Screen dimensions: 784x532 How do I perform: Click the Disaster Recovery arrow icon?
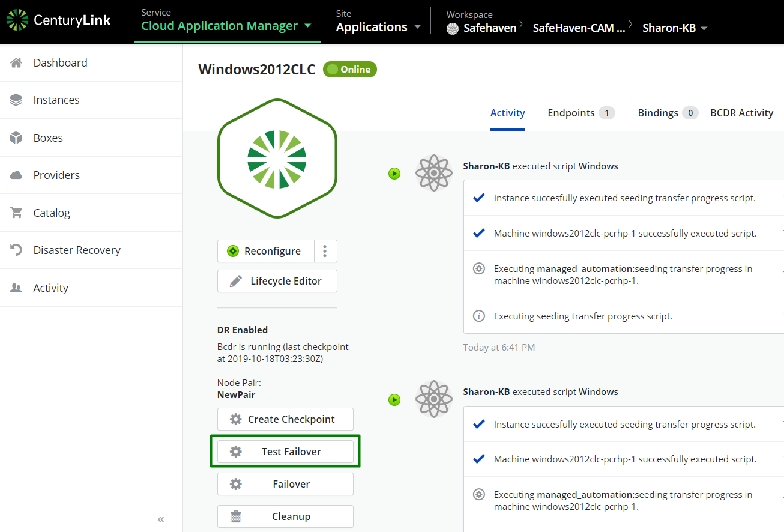16,250
